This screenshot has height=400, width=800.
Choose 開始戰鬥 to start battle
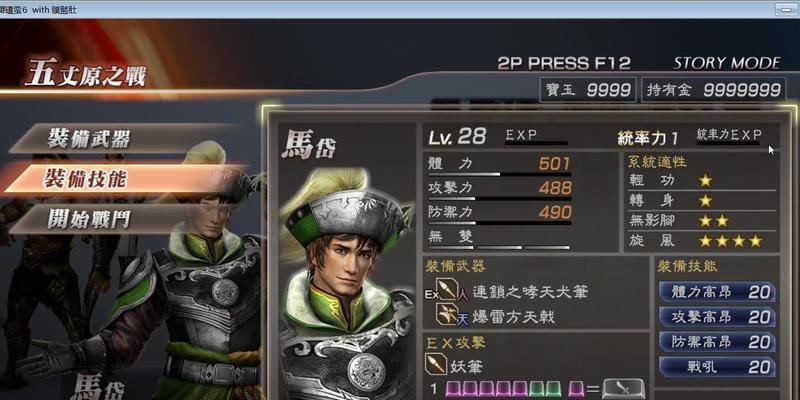tap(122, 219)
